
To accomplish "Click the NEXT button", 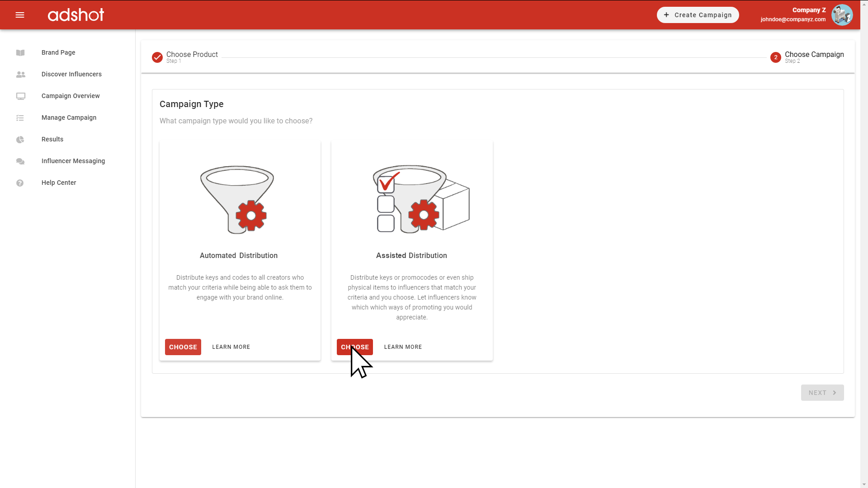I will point(822,393).
